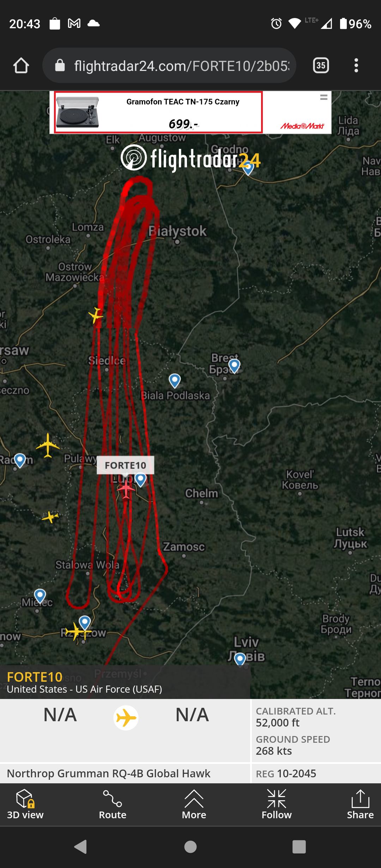
Task: Tap the browser home icon
Action: pos(21,66)
